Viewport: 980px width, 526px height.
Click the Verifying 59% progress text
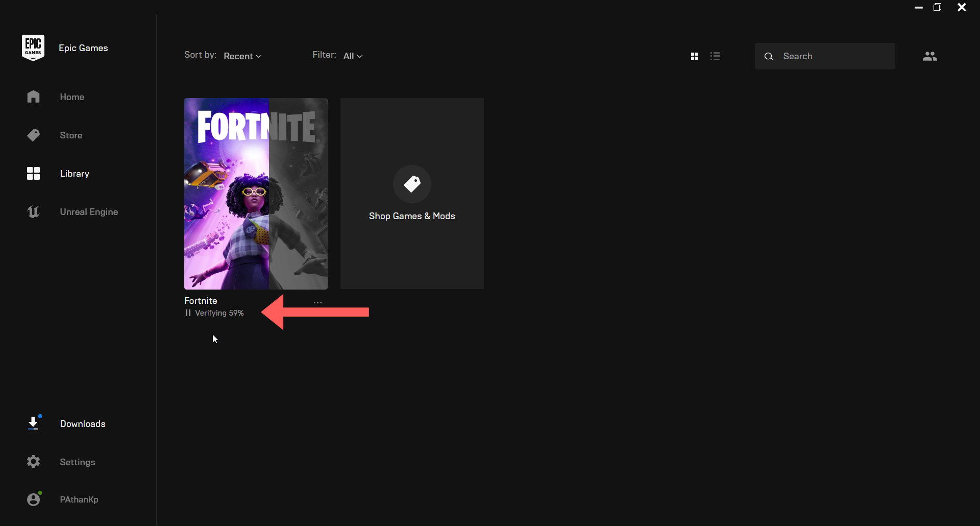(x=219, y=313)
